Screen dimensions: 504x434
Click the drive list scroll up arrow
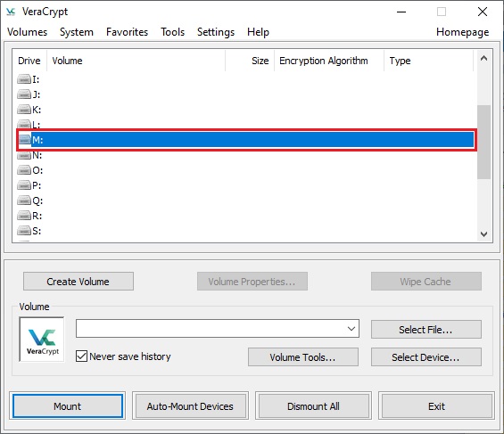pos(483,59)
